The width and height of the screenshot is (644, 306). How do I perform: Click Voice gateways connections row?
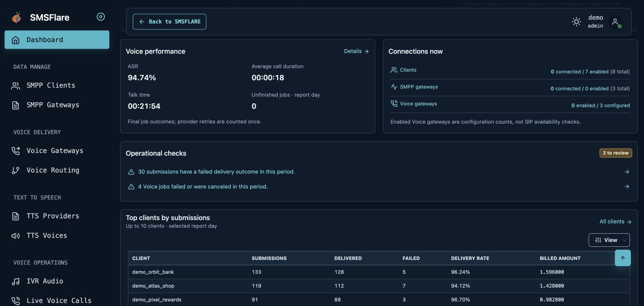[x=510, y=105]
